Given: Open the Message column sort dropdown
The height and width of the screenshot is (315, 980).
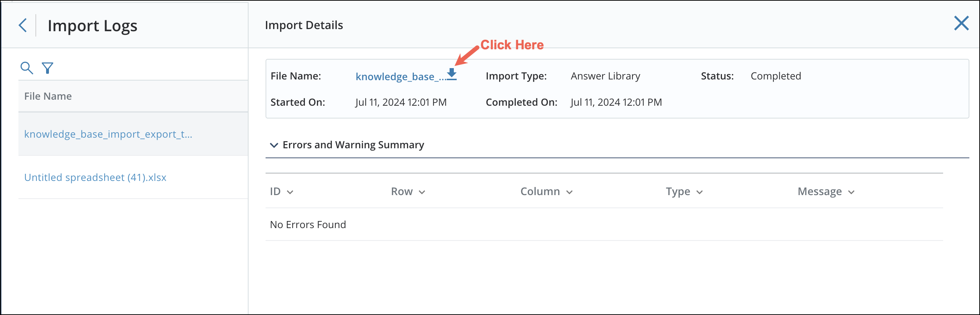Looking at the screenshot, I should 851,192.
